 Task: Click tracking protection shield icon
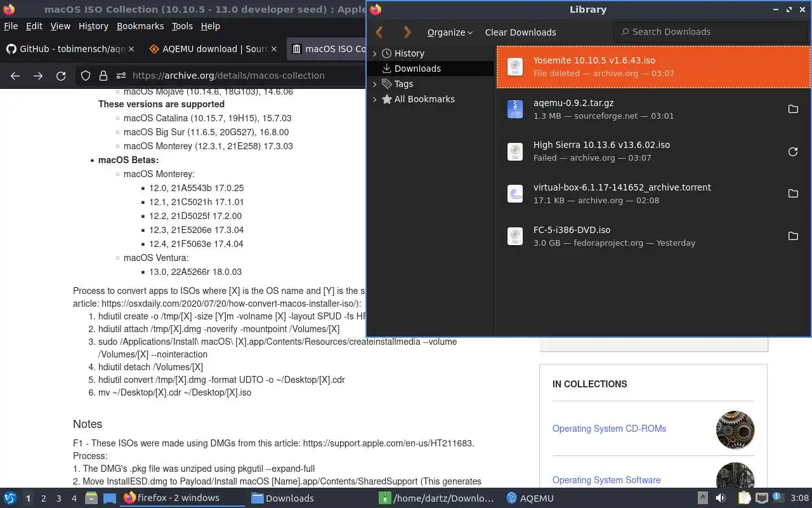click(86, 76)
